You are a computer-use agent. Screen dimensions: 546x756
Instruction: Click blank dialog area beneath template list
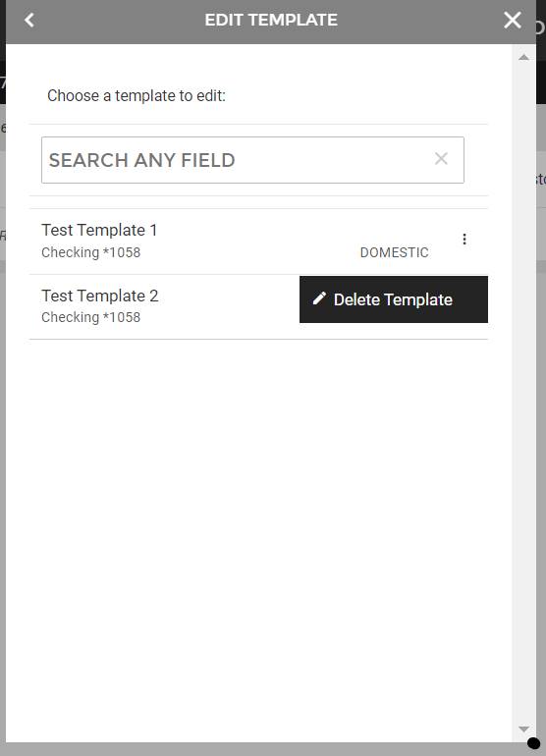(x=258, y=530)
